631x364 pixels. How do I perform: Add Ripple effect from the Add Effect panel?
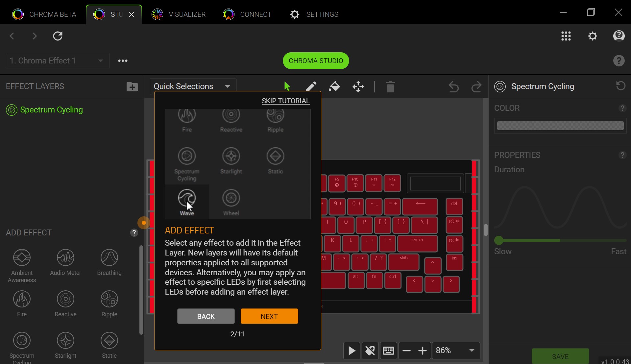(109, 303)
